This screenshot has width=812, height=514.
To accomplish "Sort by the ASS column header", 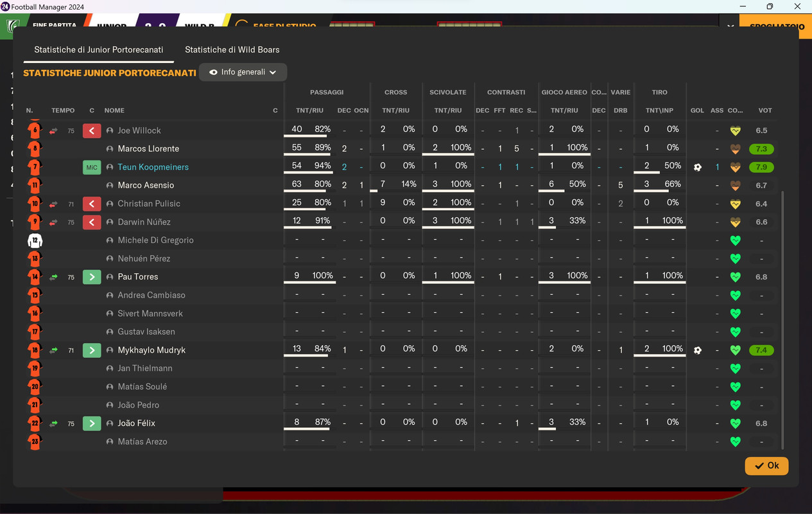I will [717, 111].
